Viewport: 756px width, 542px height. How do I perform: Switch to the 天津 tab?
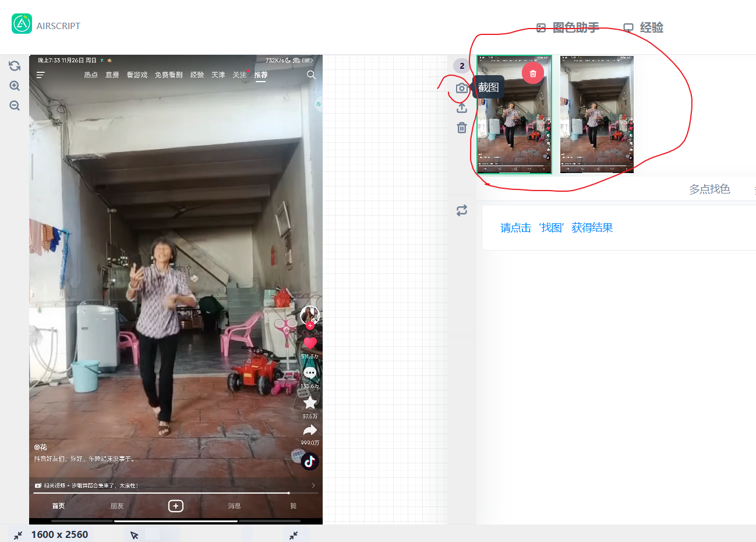[x=218, y=75]
